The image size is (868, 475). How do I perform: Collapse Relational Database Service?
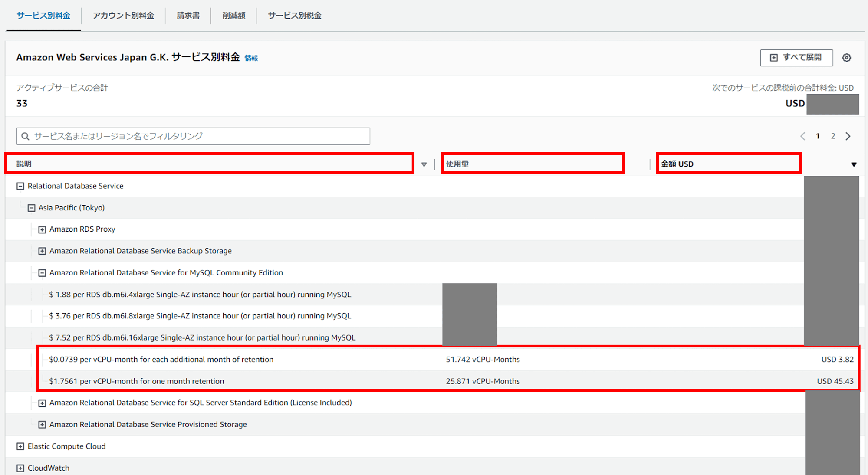point(20,186)
